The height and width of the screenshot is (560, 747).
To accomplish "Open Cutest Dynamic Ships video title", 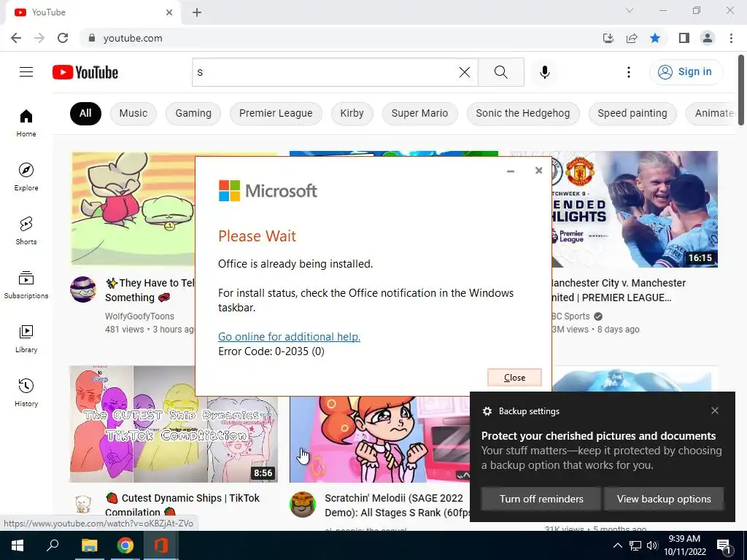I will click(x=182, y=505).
